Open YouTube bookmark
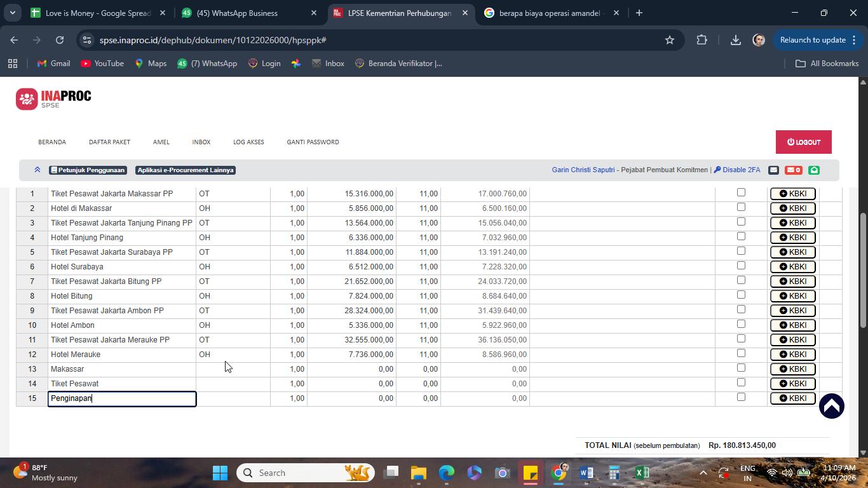 [102, 64]
